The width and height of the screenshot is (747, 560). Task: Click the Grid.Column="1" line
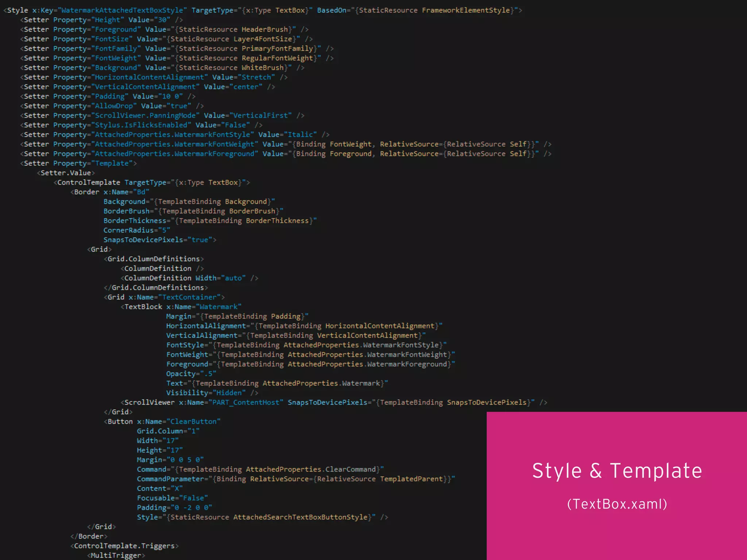point(168,431)
